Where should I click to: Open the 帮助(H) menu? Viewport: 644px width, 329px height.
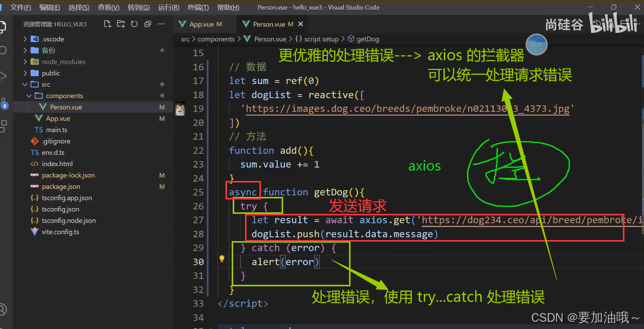(x=228, y=7)
